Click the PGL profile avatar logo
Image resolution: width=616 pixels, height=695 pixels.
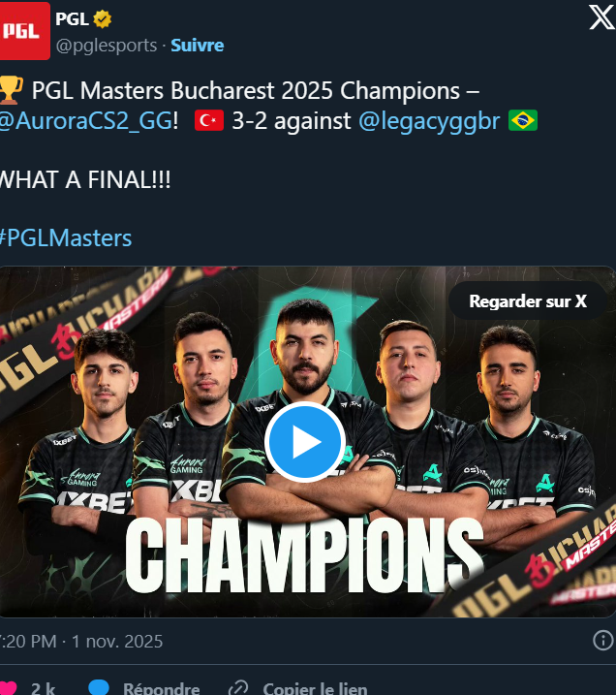[25, 31]
